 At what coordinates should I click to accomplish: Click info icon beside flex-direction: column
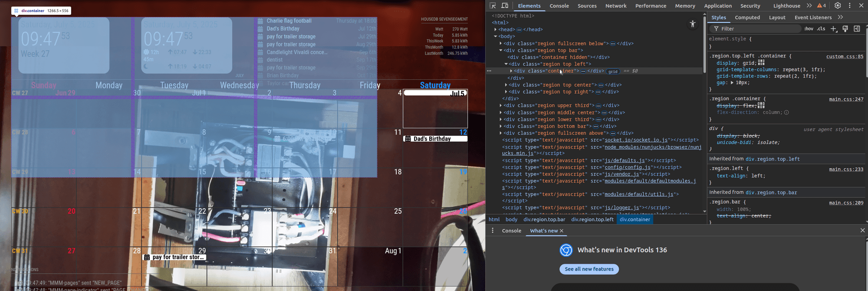coord(786,112)
